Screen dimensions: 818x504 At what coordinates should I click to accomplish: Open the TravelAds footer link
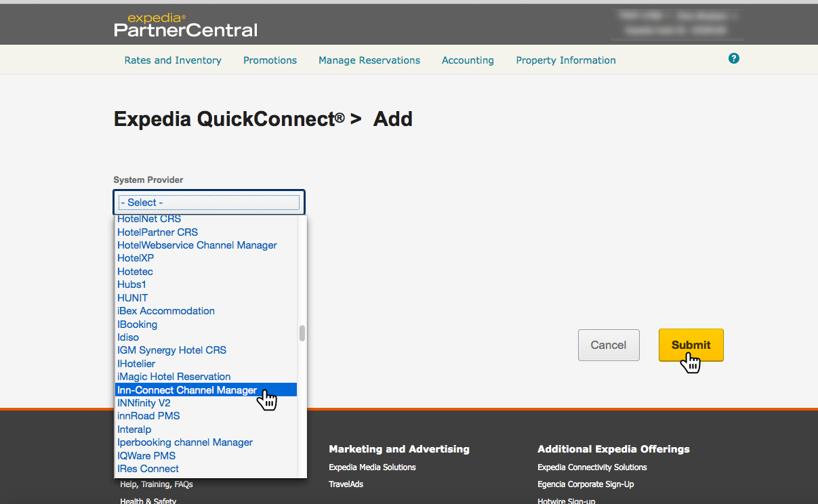(346, 484)
